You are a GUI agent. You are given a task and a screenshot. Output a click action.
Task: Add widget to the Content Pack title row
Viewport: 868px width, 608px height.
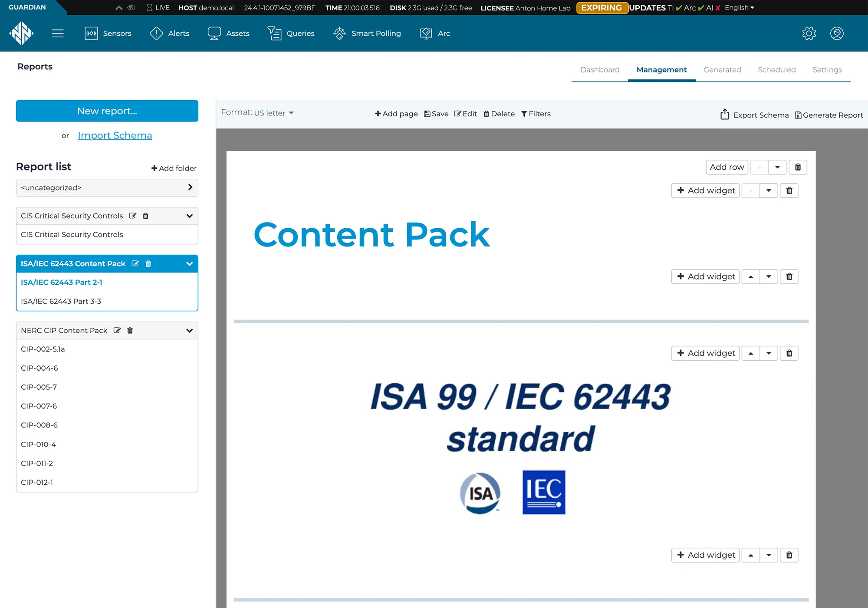tap(706, 191)
